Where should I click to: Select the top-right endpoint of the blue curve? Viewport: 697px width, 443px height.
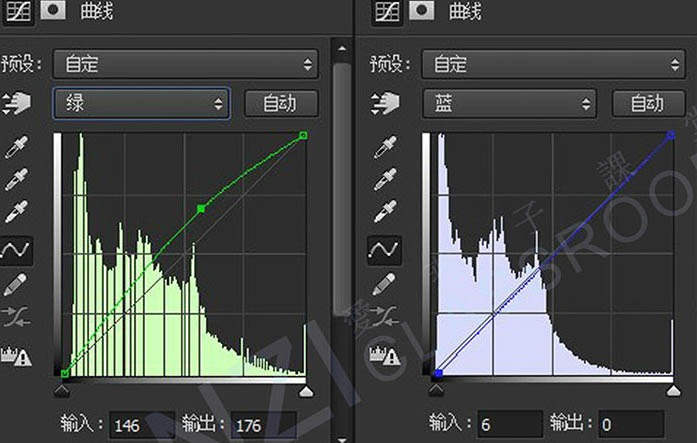coord(671,135)
